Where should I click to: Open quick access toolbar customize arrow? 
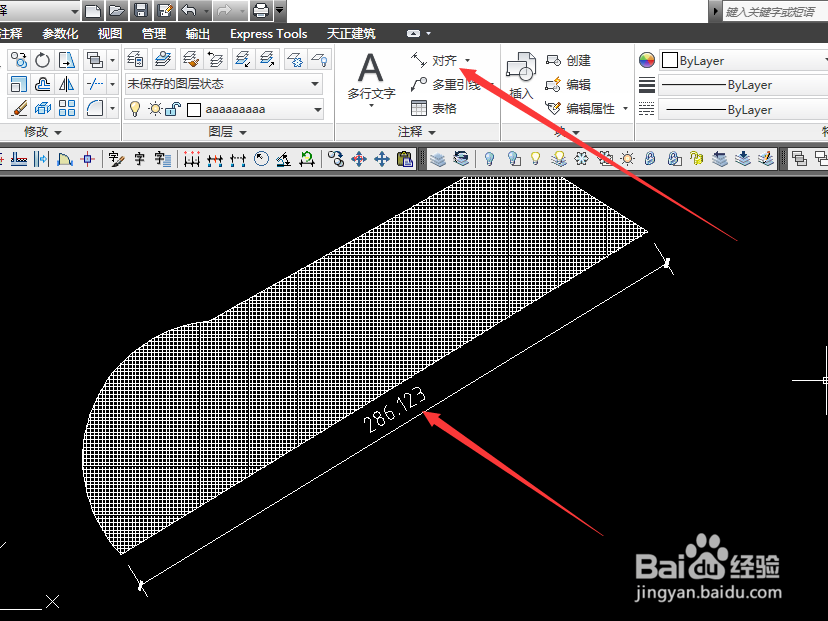[x=279, y=10]
